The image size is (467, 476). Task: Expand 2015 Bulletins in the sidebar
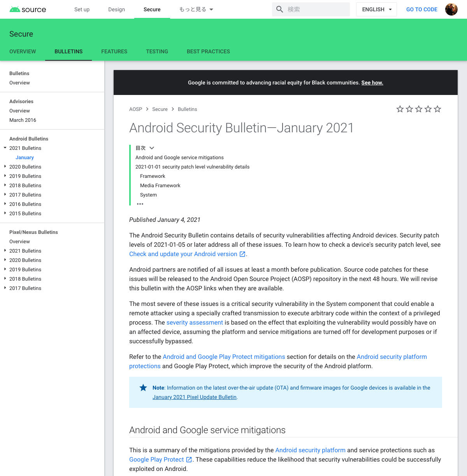click(x=5, y=213)
